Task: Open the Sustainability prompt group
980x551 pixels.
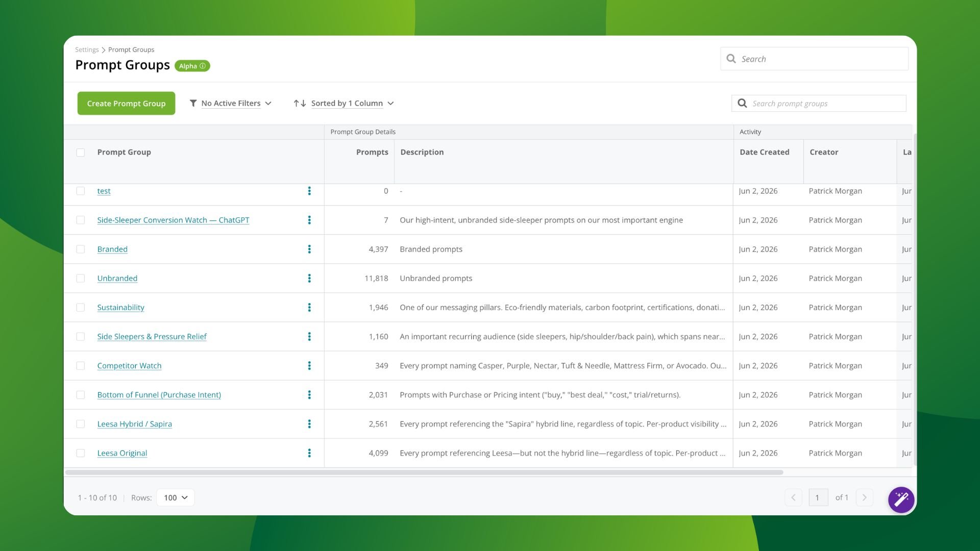Action: point(120,307)
